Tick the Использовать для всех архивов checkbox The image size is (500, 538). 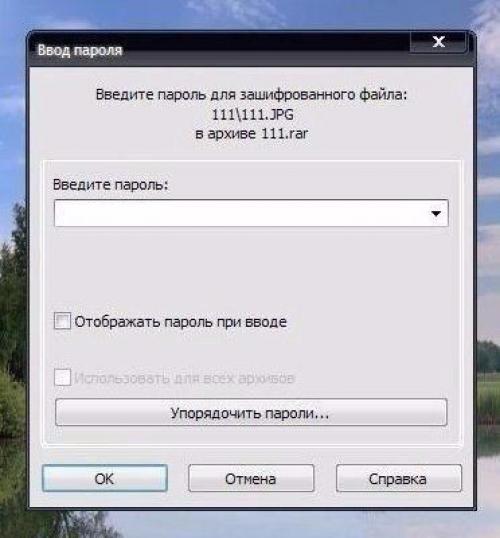tap(62, 377)
